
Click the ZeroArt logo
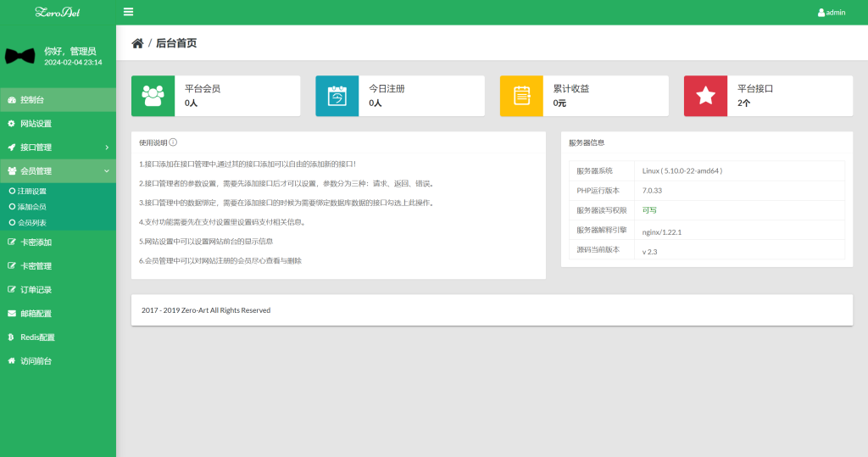58,12
